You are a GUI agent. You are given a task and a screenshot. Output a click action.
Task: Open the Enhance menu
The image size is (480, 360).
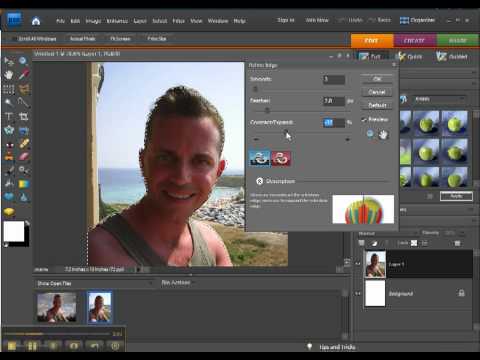click(x=117, y=21)
